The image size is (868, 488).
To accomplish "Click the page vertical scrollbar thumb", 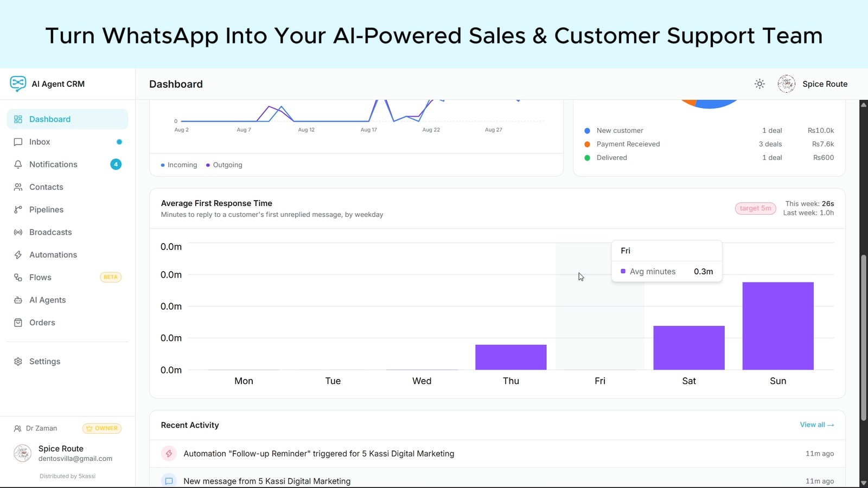I will tap(863, 337).
